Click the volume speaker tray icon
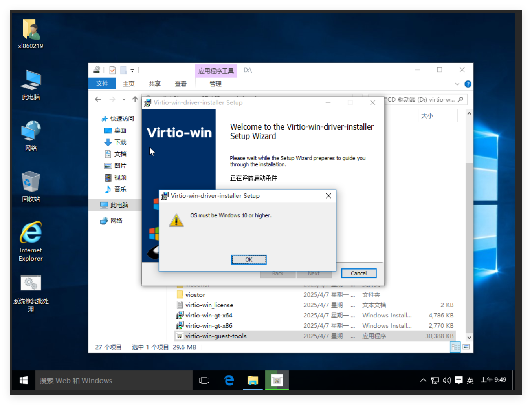Viewport: 532px width, 405px height. [447, 380]
